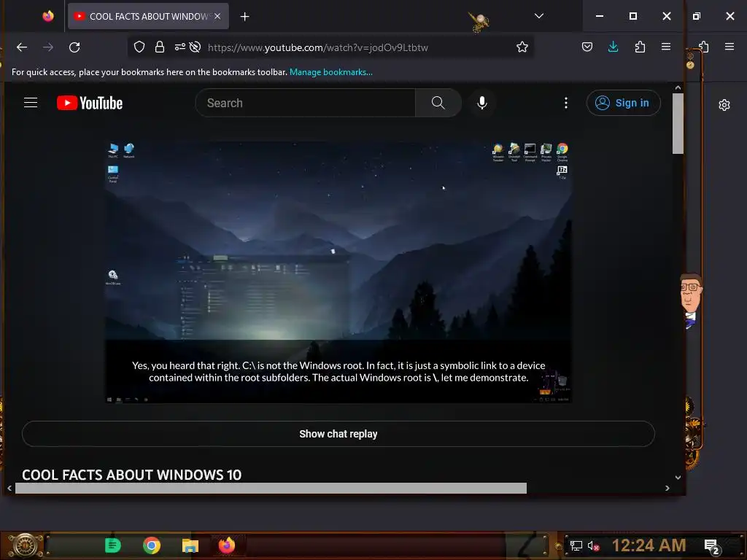This screenshot has width=747, height=560.
Task: Open the Start menu clock emblem
Action: 25,545
